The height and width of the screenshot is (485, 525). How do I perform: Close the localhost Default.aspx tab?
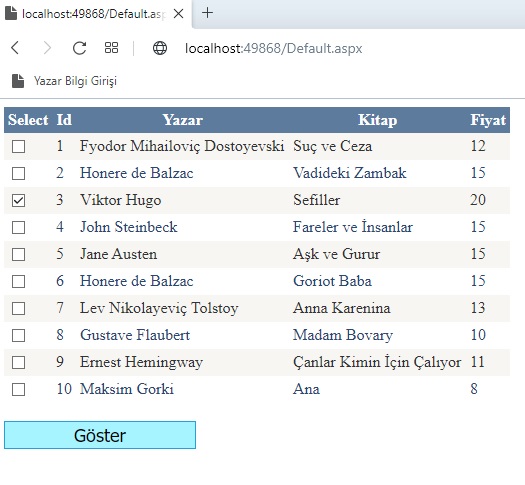point(179,14)
